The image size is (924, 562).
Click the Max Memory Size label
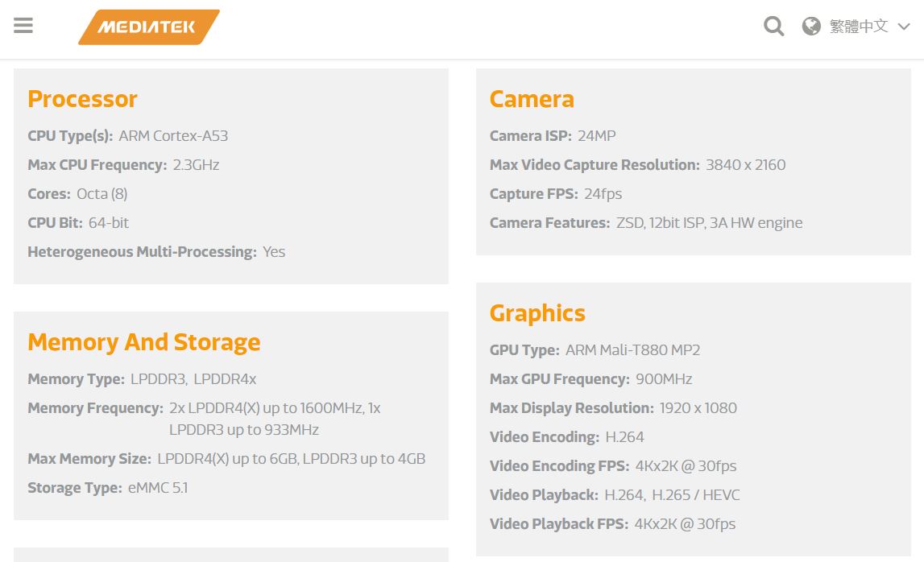pyautogui.click(x=89, y=459)
